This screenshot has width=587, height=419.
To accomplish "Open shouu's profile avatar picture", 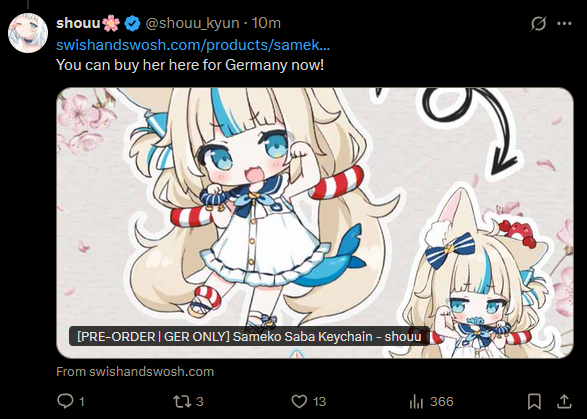I will tap(28, 33).
